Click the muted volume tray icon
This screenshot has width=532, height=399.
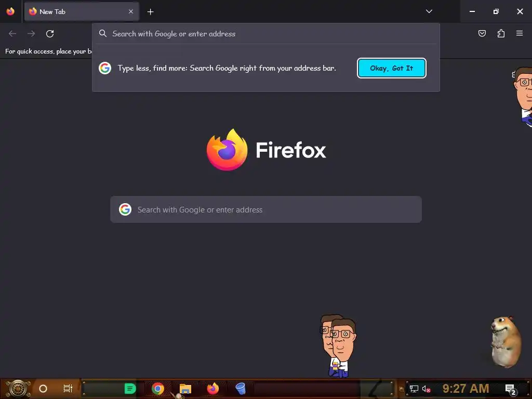coord(426,389)
